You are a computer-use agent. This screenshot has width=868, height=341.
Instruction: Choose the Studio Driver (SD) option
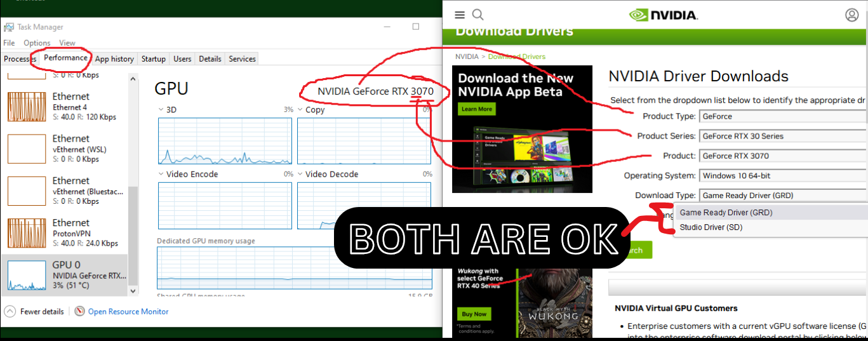point(771,227)
